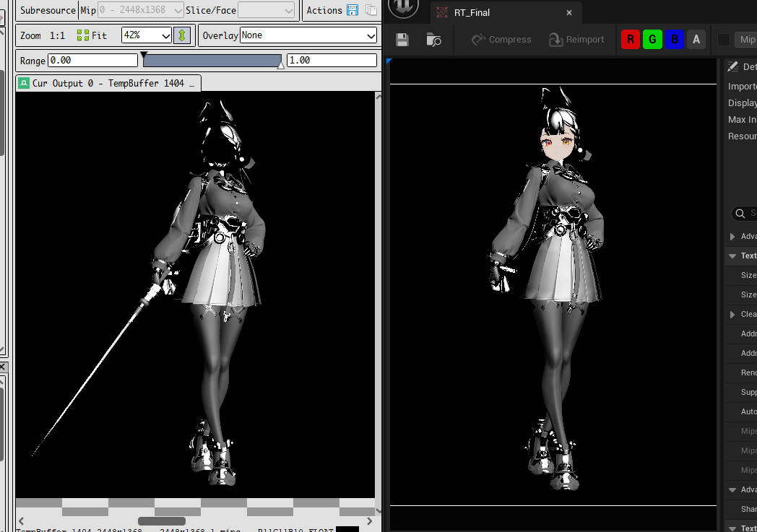Click Browse to asset folder icon

point(433,40)
